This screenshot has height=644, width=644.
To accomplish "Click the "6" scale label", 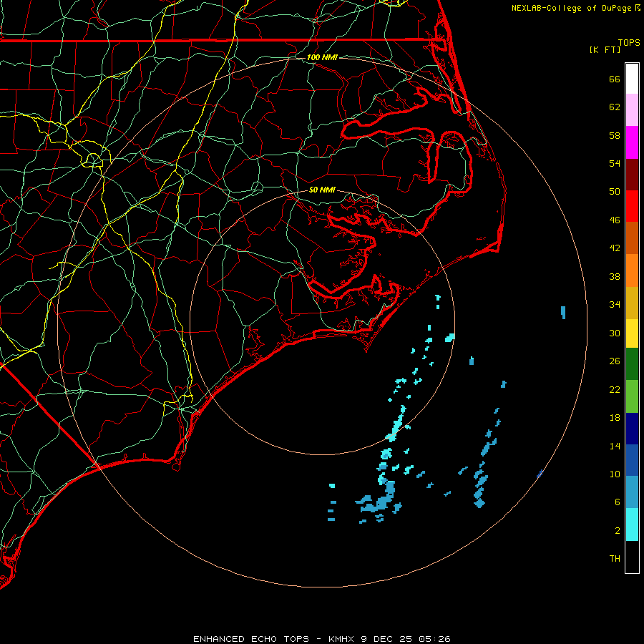I will point(618,502).
